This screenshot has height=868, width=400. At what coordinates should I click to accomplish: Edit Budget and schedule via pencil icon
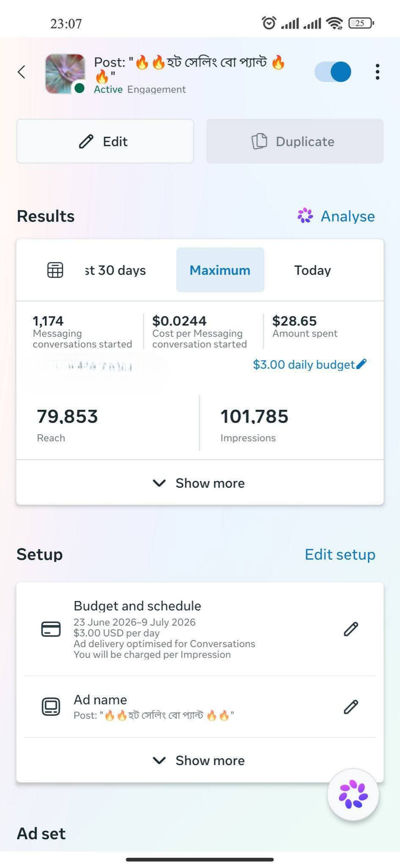pos(351,629)
